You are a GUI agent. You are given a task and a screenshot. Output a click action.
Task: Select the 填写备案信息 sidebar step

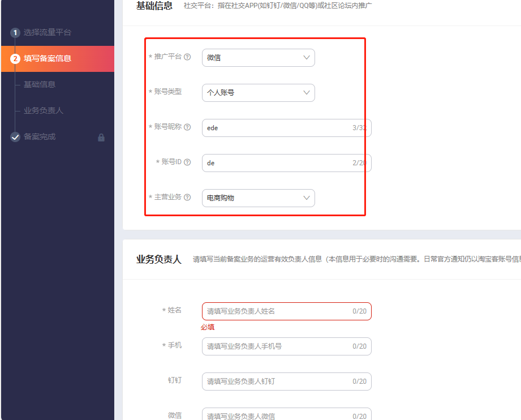point(48,59)
